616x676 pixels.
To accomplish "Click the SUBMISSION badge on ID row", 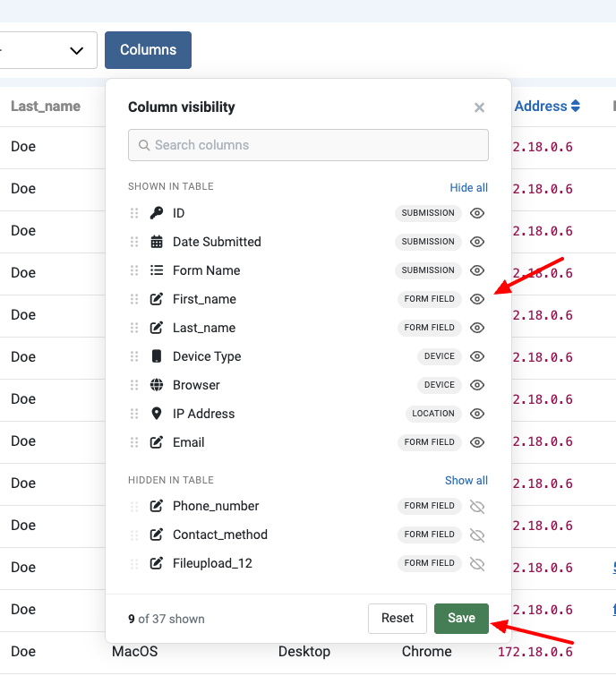I will click(428, 213).
